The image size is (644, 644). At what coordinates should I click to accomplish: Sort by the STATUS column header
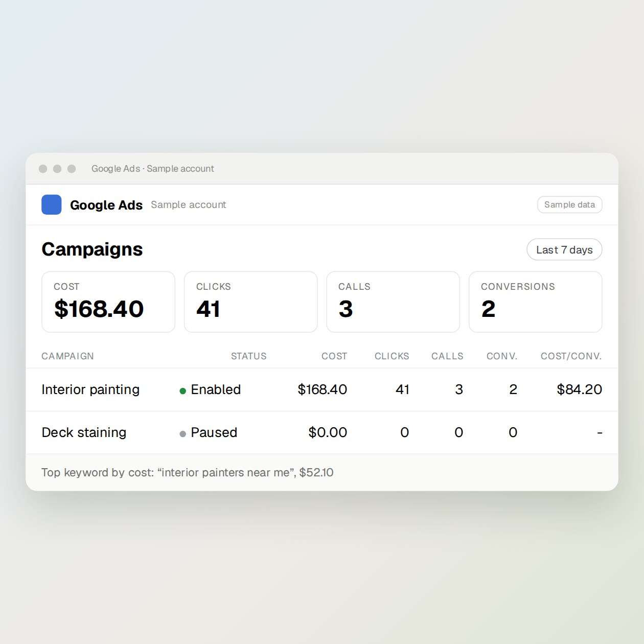point(248,356)
